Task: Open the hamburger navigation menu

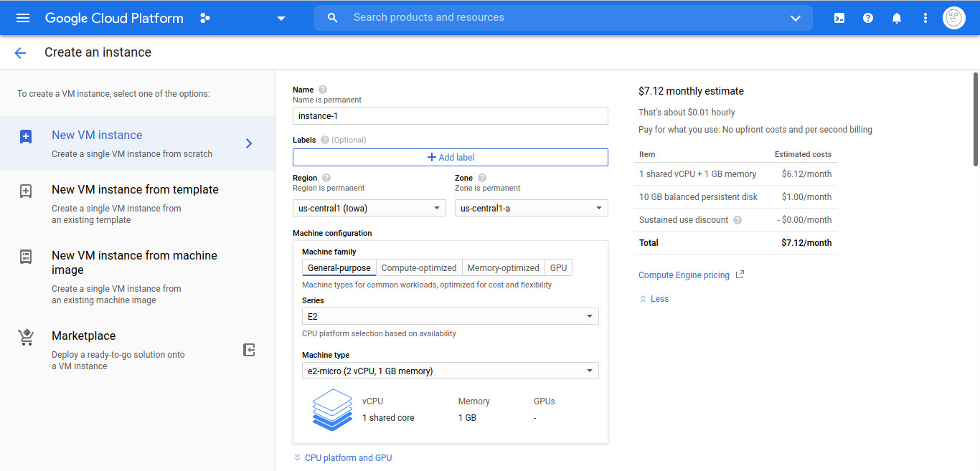Action: click(x=23, y=18)
